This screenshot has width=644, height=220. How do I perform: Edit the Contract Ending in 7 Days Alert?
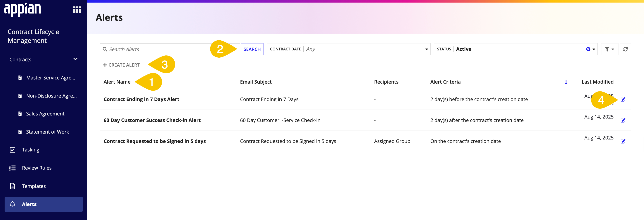[623, 99]
